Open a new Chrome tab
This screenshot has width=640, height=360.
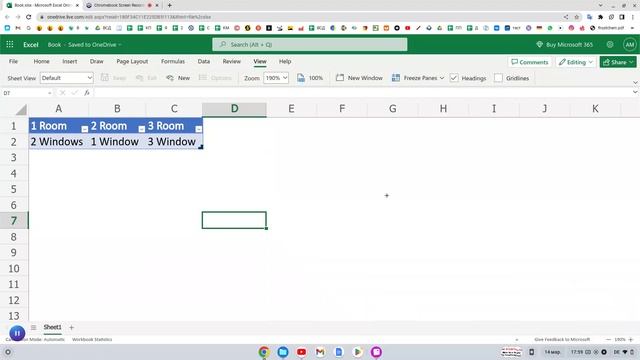pyautogui.click(x=169, y=5)
